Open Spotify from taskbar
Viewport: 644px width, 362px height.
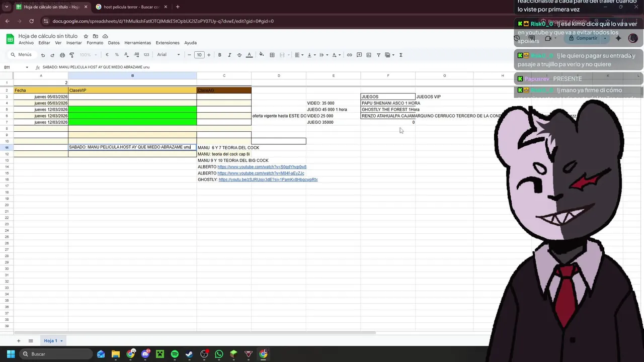[175, 354]
